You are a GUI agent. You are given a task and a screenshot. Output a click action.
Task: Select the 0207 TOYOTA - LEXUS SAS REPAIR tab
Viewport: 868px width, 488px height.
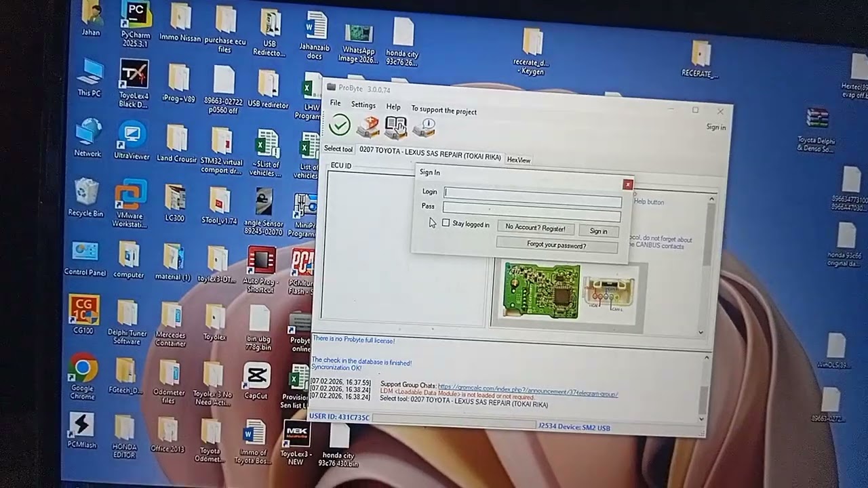(430, 153)
